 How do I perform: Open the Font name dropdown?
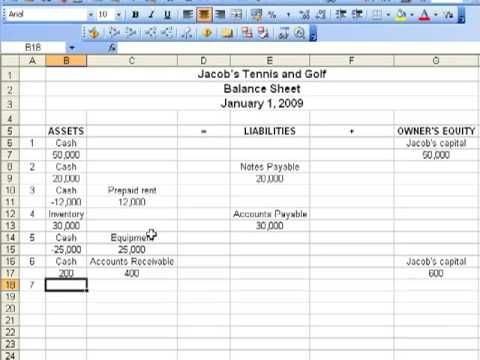(x=90, y=15)
